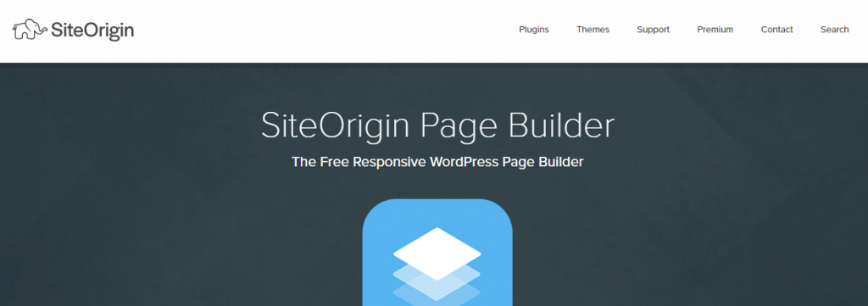Click the "The Free Responsive WordPress Page Builder" subtitle
The image size is (868, 306).
437,162
